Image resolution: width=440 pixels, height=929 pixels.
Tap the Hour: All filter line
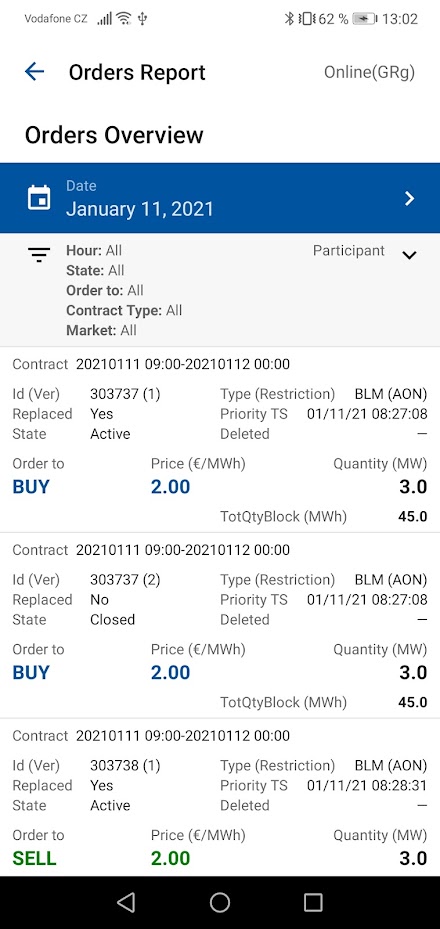[x=94, y=250]
